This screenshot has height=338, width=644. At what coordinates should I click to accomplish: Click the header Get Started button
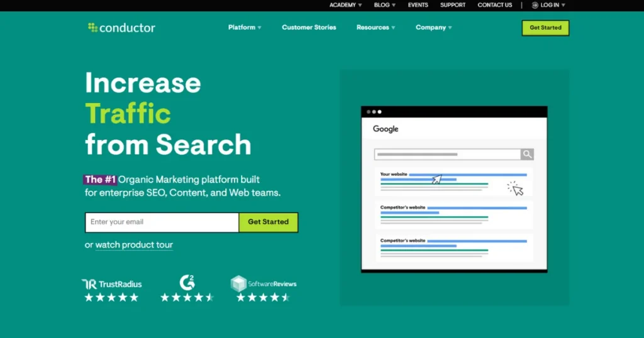point(545,28)
